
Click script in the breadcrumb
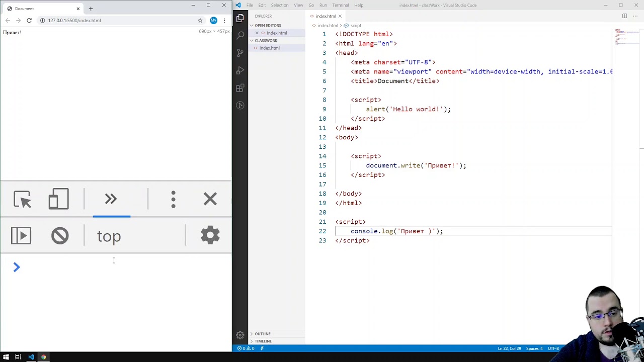tap(356, 26)
